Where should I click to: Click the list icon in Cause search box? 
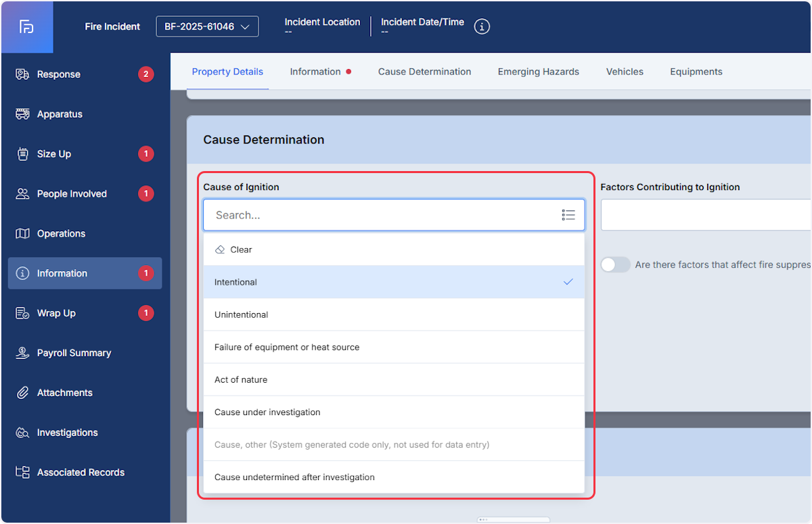[x=568, y=215]
